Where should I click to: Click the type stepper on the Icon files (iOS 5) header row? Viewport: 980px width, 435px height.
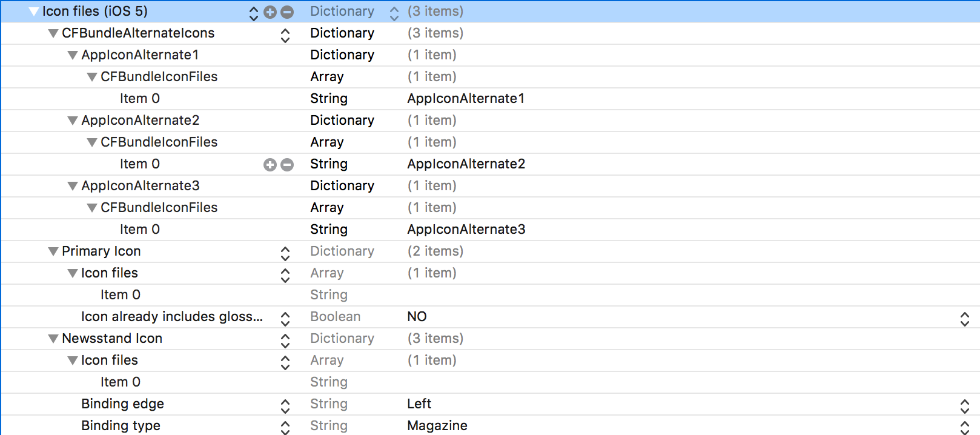click(x=254, y=11)
